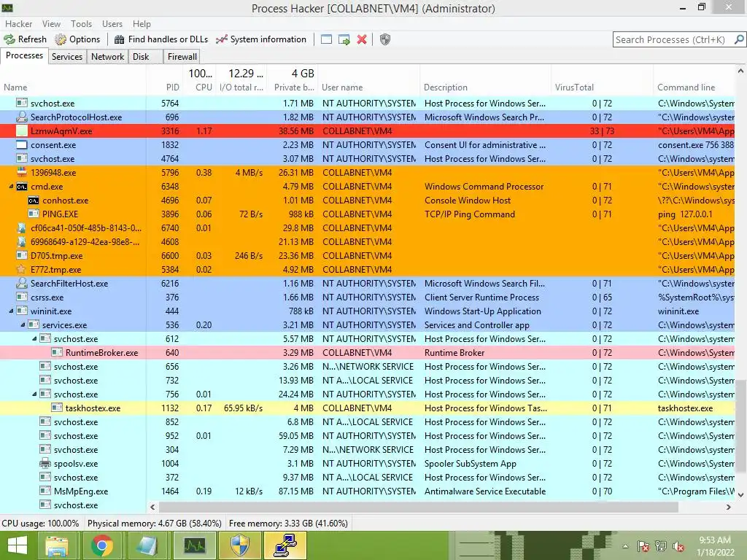Click the cf06ca41-050f process icon
Screen dimensions: 747x560
coord(21,228)
